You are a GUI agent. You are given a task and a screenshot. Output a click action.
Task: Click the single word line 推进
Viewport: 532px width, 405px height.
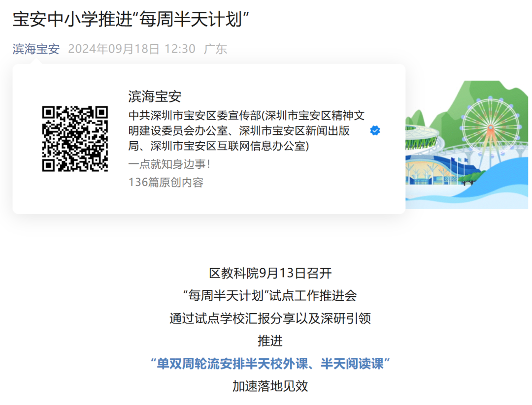point(270,341)
